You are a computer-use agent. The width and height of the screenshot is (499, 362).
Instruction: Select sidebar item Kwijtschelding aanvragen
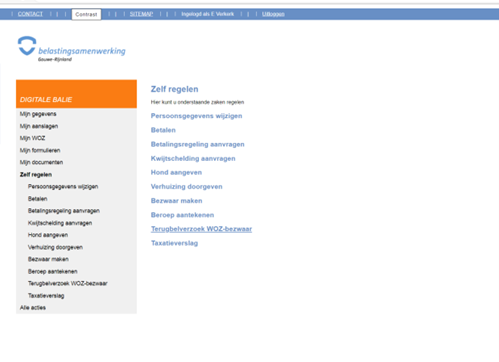(60, 223)
